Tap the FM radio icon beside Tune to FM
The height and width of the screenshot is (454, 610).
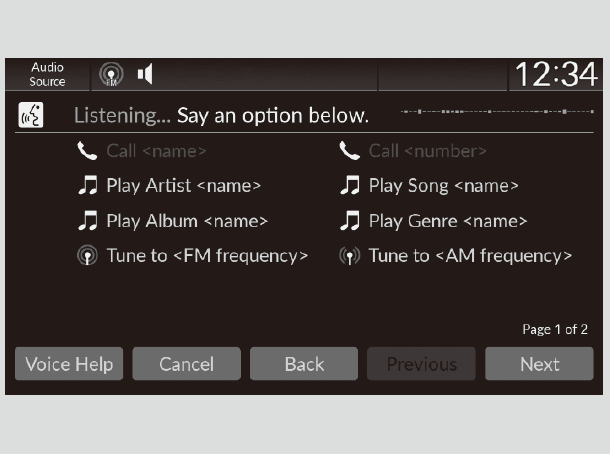tap(88, 256)
